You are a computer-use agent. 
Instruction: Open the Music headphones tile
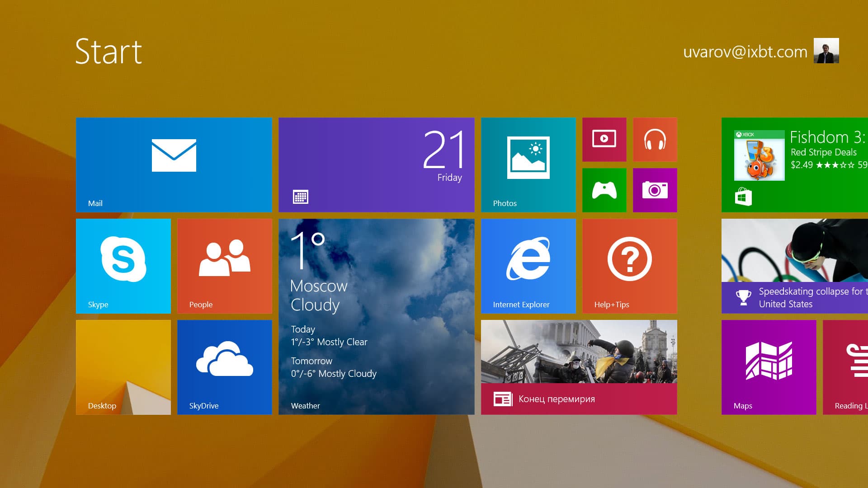coord(655,139)
